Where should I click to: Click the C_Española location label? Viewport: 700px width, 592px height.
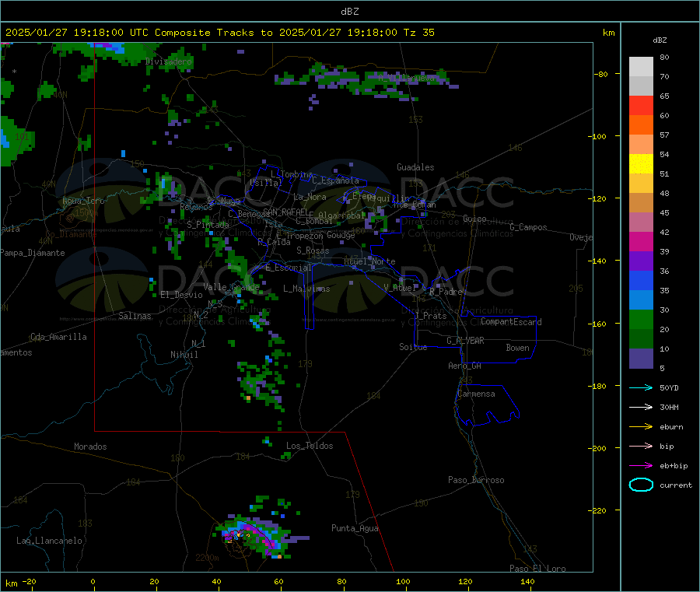pyautogui.click(x=335, y=180)
